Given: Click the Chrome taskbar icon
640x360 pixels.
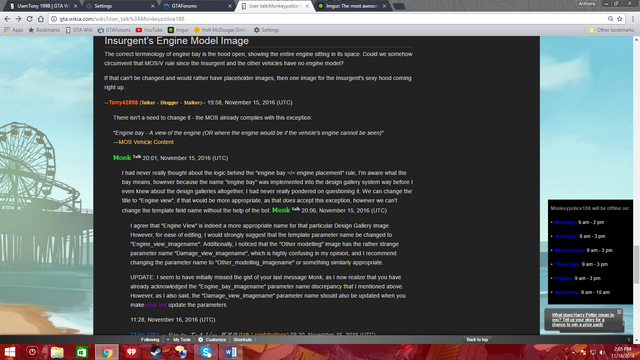Looking at the screenshot, I should [x=107, y=352].
